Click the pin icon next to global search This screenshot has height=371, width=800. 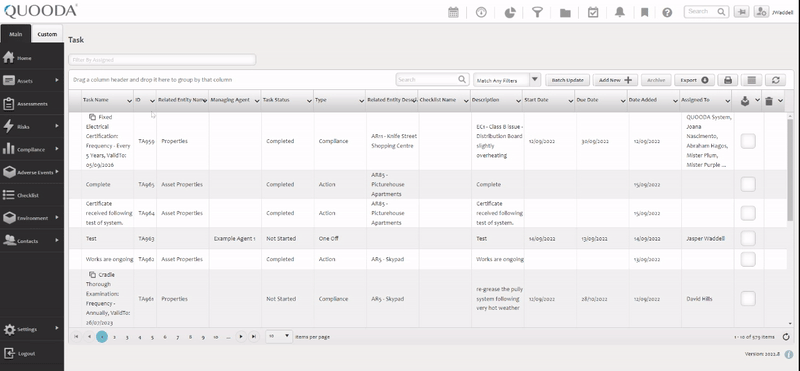tap(741, 12)
